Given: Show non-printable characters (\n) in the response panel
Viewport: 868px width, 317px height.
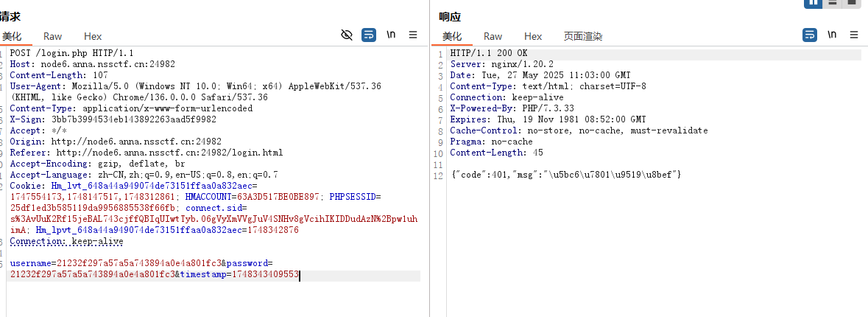Looking at the screenshot, I should click(x=832, y=35).
